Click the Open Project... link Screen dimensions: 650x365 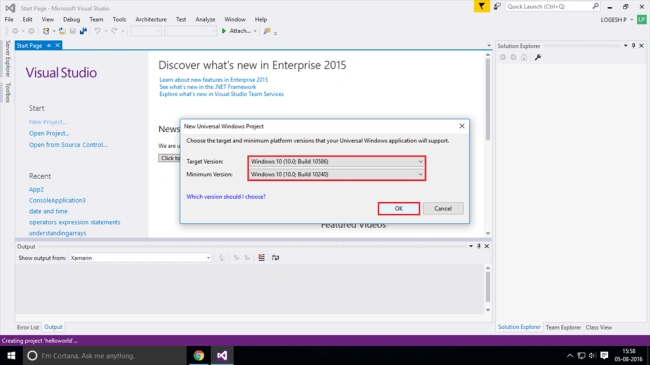point(49,133)
